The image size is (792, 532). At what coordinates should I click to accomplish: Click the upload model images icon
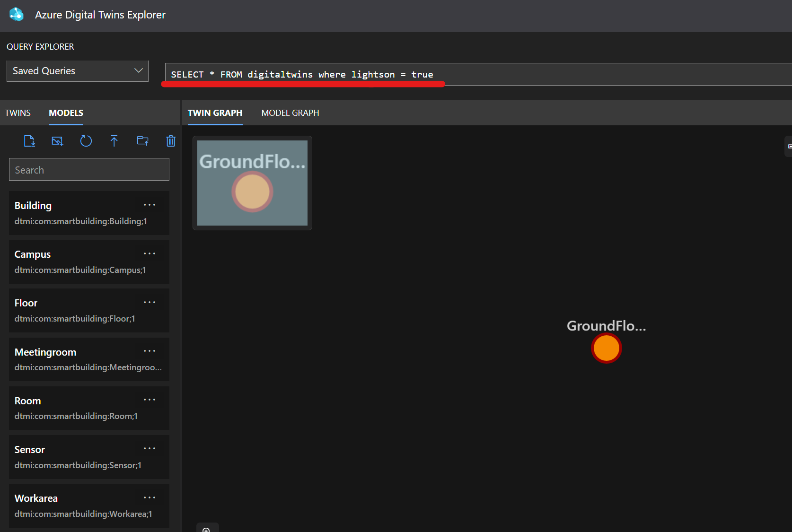57,141
